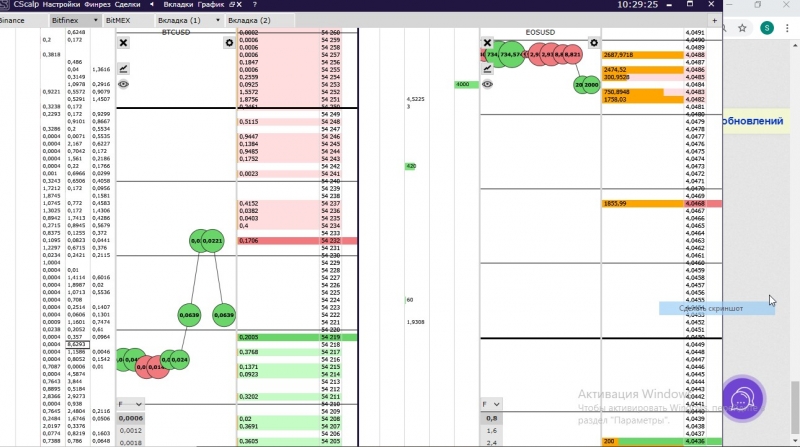Open the Финрез menu
This screenshot has width=800, height=447.
coord(97,5)
